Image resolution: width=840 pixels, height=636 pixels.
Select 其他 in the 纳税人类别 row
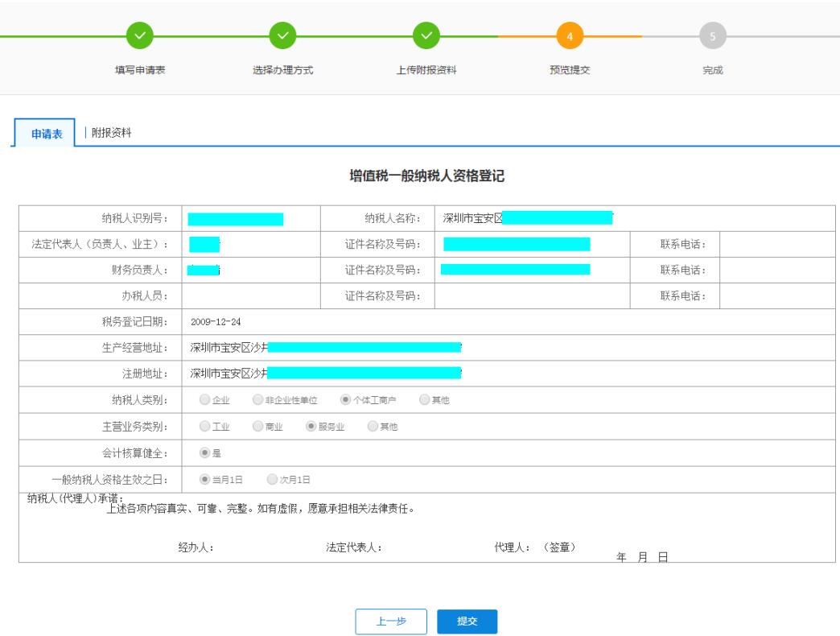coord(424,400)
